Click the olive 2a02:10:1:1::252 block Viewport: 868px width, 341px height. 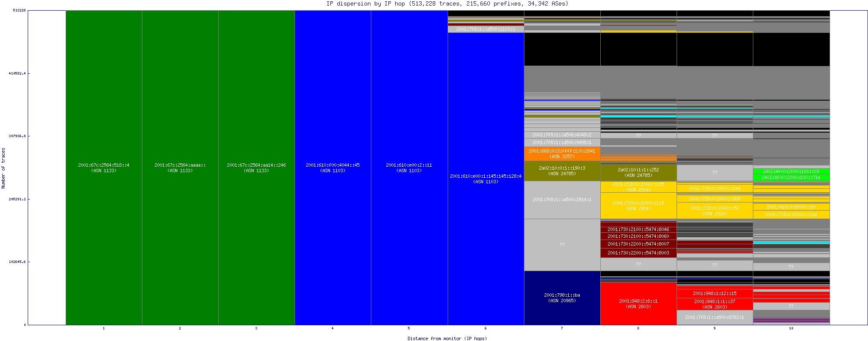[638, 173]
